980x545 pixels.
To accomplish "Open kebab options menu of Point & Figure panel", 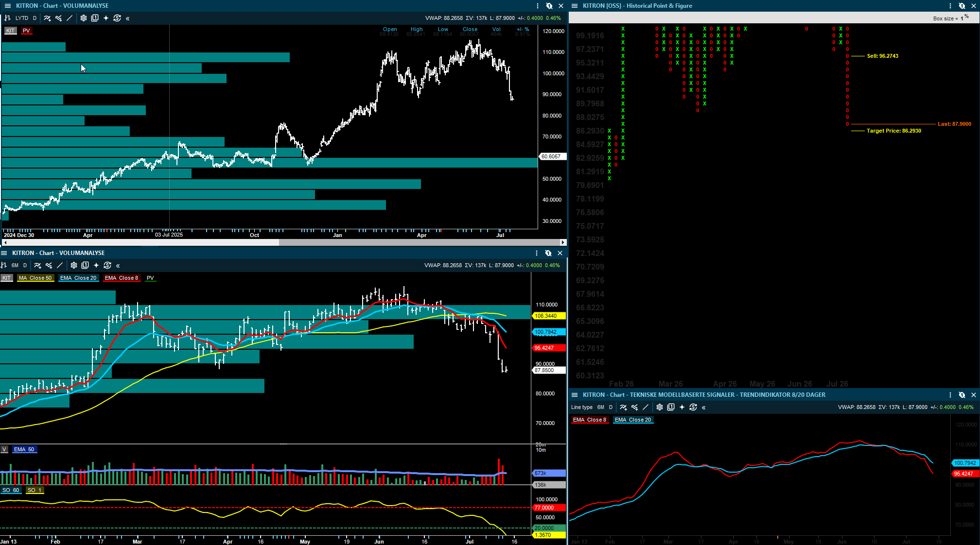I will (950, 6).
